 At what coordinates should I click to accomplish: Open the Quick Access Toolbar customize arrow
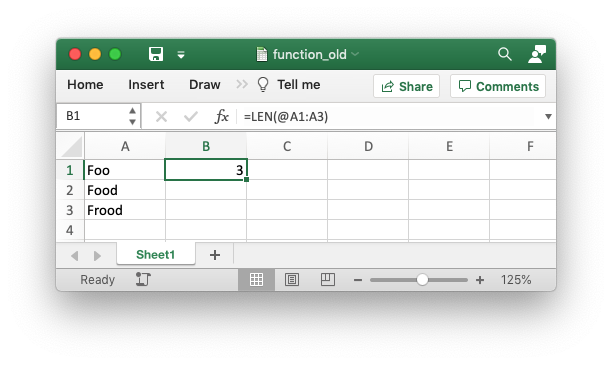(x=181, y=55)
